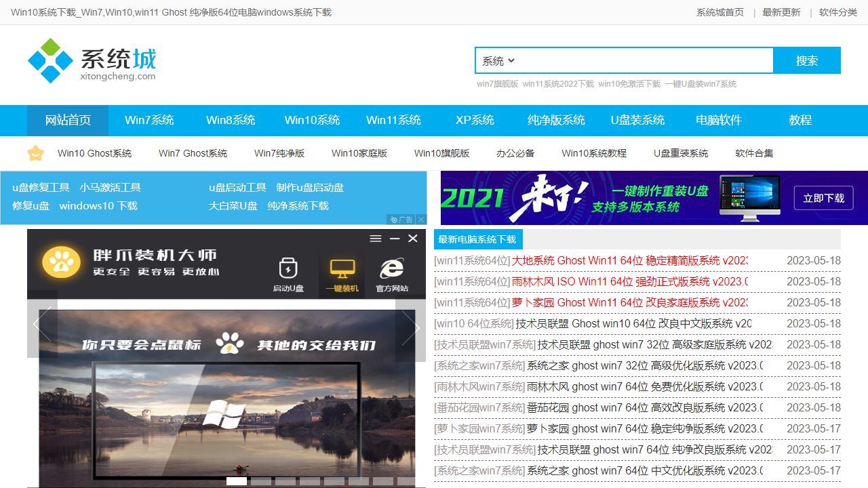Open the 大地系统 Ghost Win11 64位 download
Screen dimensions: 868x488
coord(629,260)
